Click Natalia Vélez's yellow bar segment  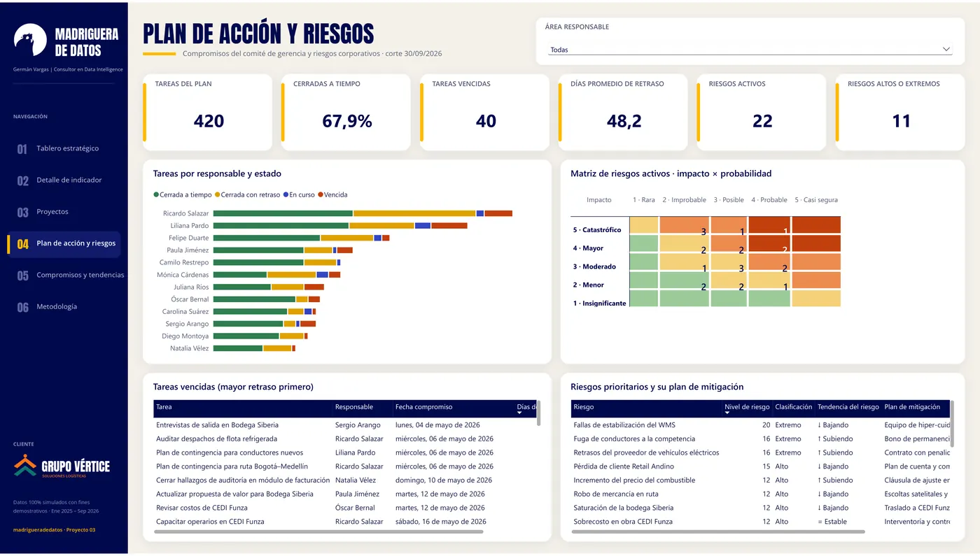(x=277, y=348)
